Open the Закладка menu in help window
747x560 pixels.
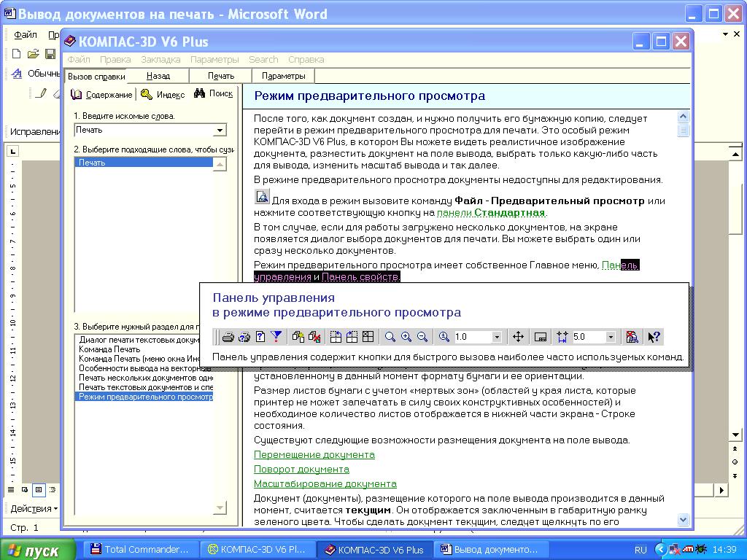tap(160, 60)
